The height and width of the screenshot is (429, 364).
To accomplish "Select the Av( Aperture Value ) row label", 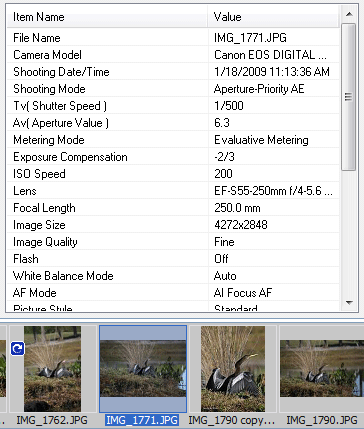I will pyautogui.click(x=61, y=123).
